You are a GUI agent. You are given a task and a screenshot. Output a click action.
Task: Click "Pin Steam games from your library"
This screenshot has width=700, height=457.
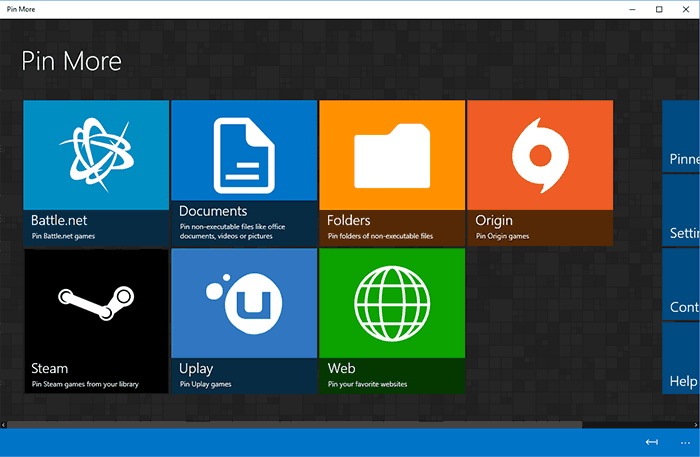85,384
